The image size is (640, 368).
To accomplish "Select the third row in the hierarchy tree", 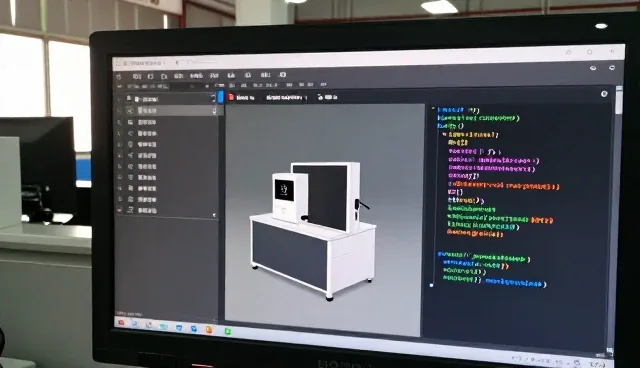I will coord(167,122).
